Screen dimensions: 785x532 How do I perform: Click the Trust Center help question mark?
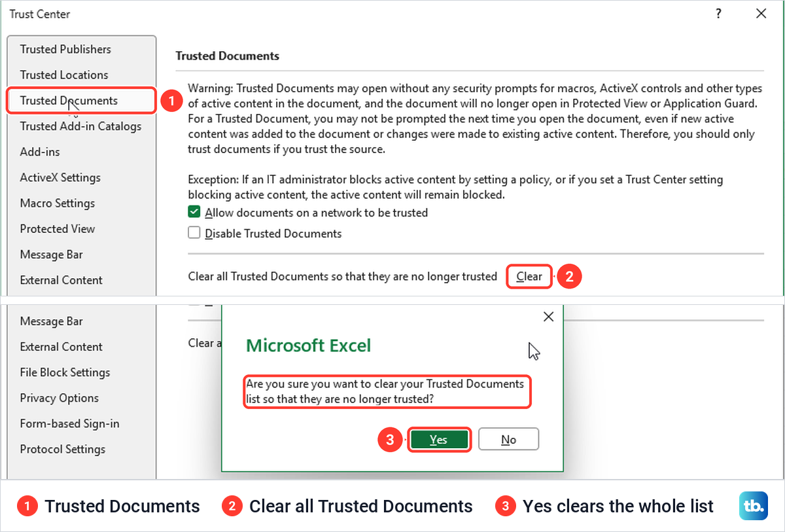pyautogui.click(x=718, y=13)
